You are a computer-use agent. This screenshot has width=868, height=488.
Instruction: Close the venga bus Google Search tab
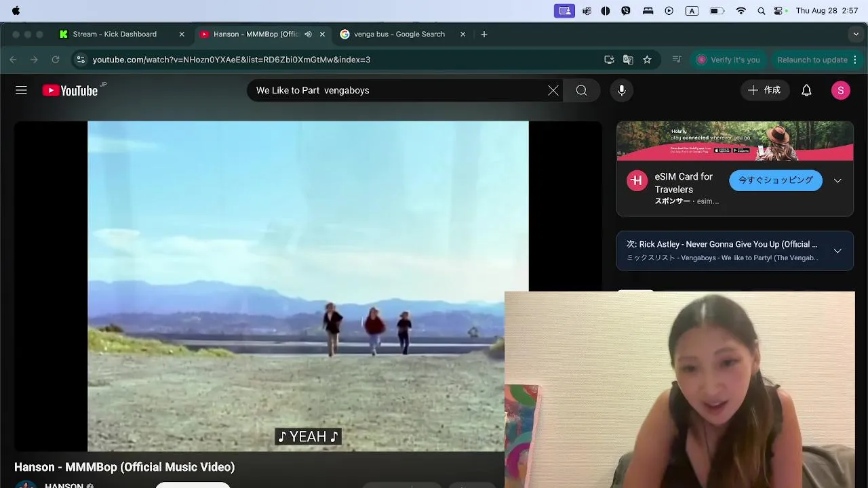463,34
